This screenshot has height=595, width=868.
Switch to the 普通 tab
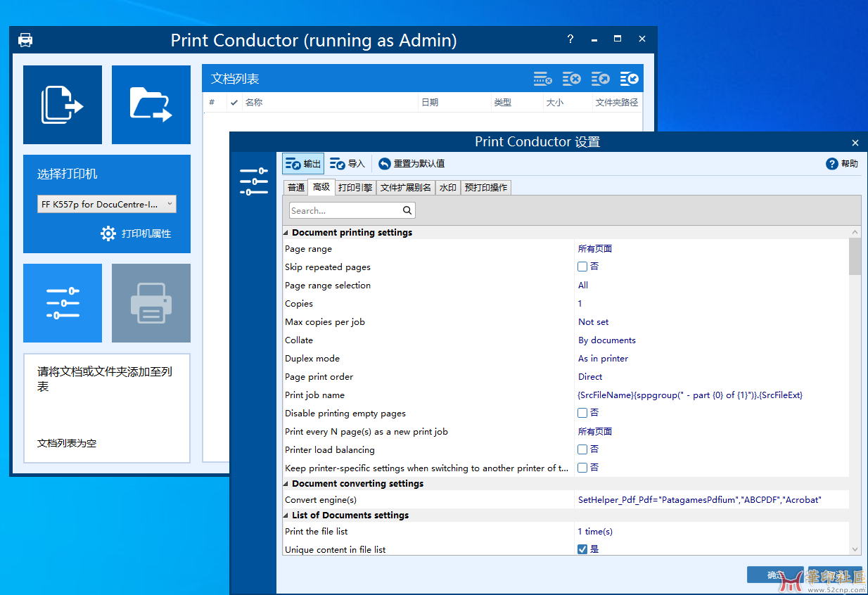296,188
